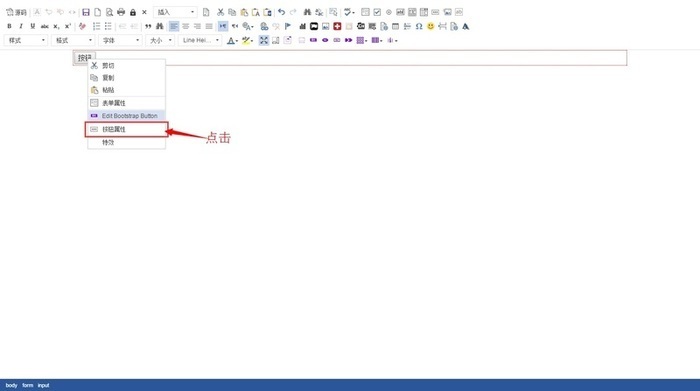The width and height of the screenshot is (700, 391).
Task: Toggle the Maximize editor icon
Action: (264, 40)
